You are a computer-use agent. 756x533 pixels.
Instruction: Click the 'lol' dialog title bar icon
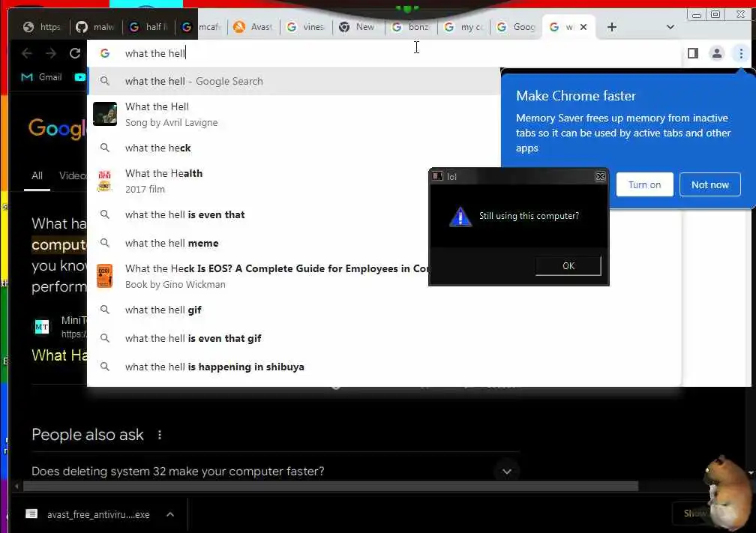[438, 176]
